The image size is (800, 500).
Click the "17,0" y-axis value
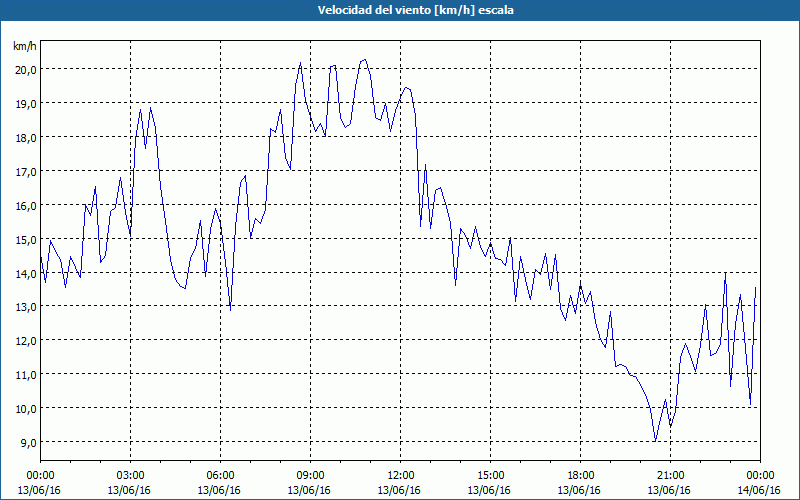click(25, 171)
